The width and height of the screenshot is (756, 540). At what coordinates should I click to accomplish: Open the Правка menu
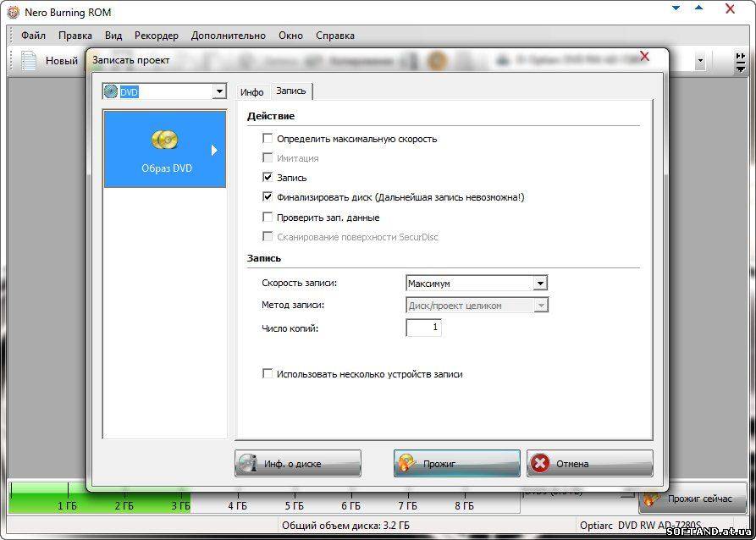tap(75, 36)
